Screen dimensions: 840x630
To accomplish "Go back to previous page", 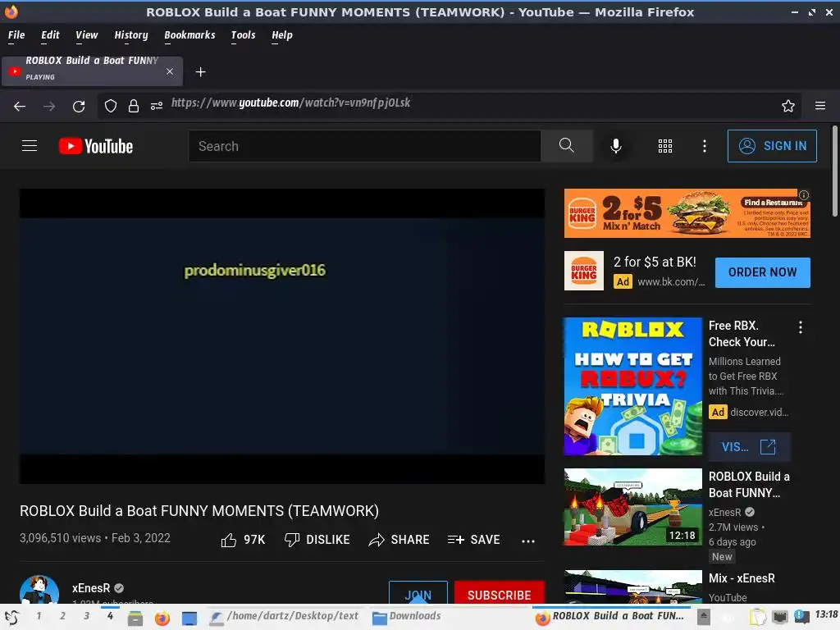I will (x=20, y=106).
